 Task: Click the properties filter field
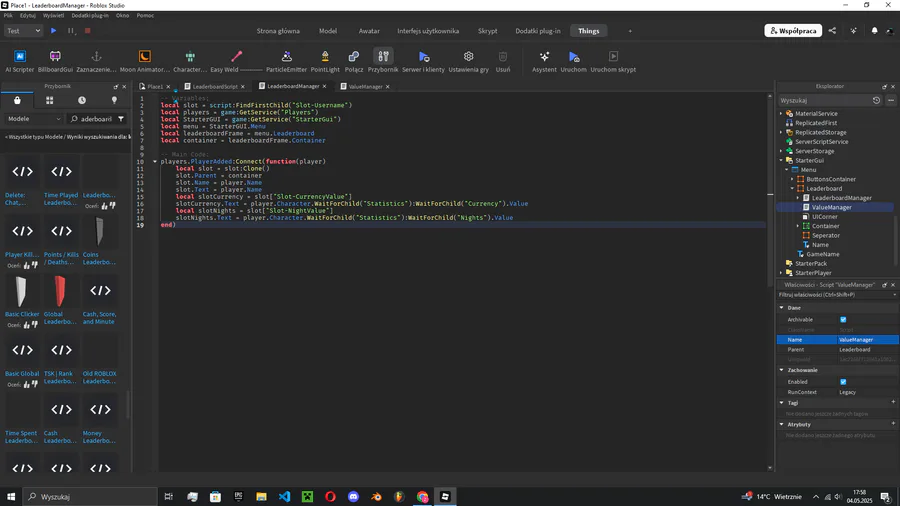835,295
